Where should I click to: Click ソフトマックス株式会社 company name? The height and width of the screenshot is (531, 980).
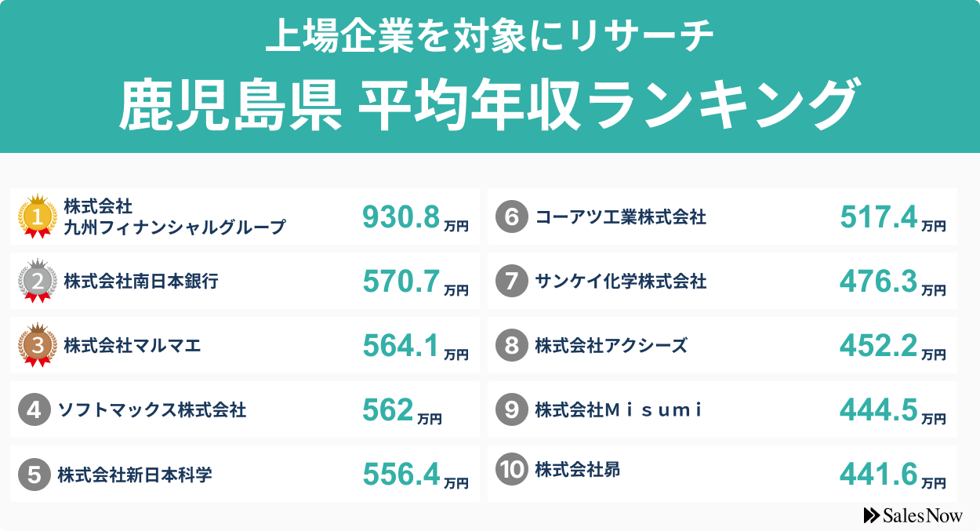click(152, 409)
